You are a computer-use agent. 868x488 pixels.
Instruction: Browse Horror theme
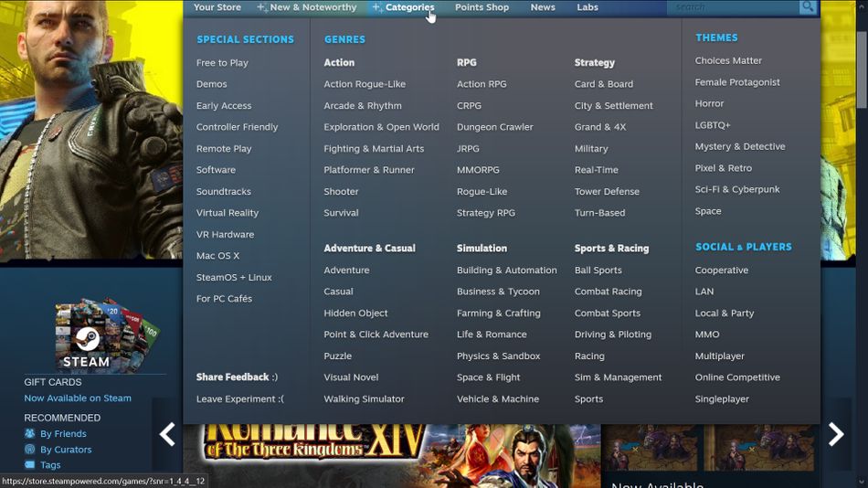click(709, 103)
